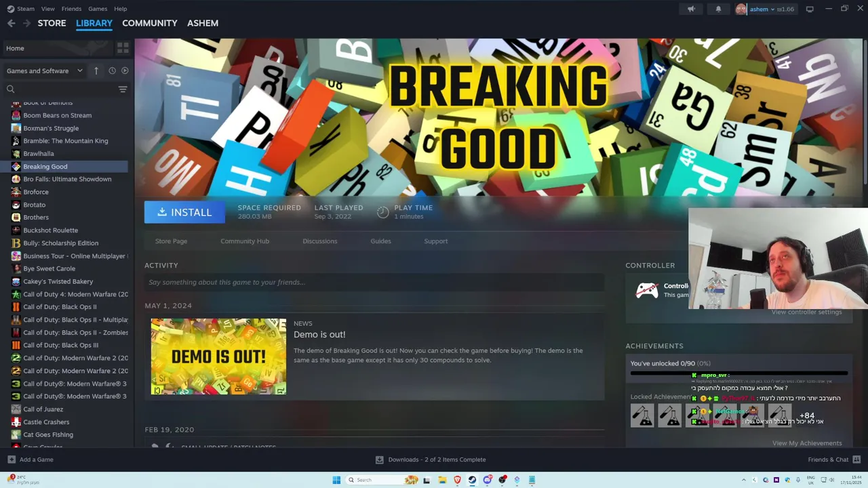868x488 pixels.
Task: Click the +84 more achievements counter
Action: click(807, 415)
